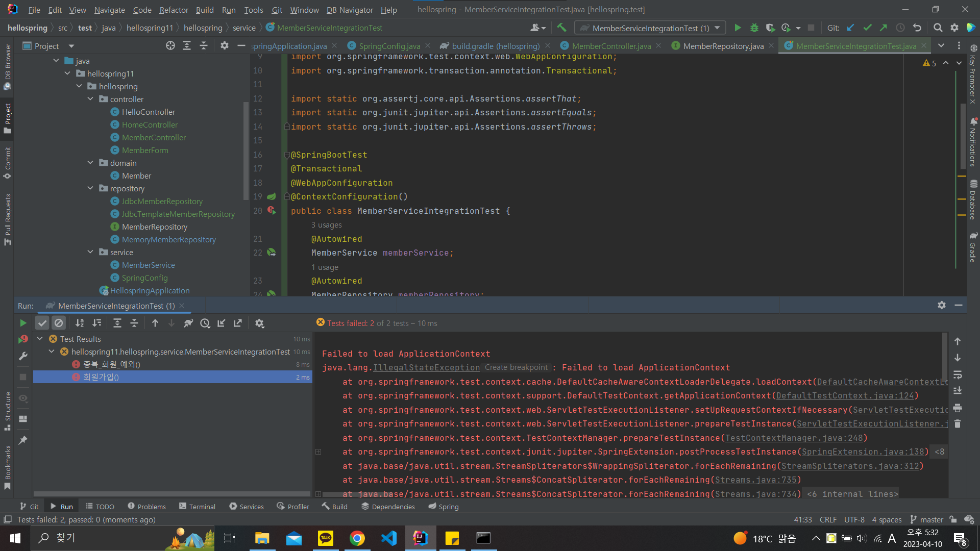Open the DB Navigator menu
This screenshot has height=551, width=980.
click(x=350, y=10)
